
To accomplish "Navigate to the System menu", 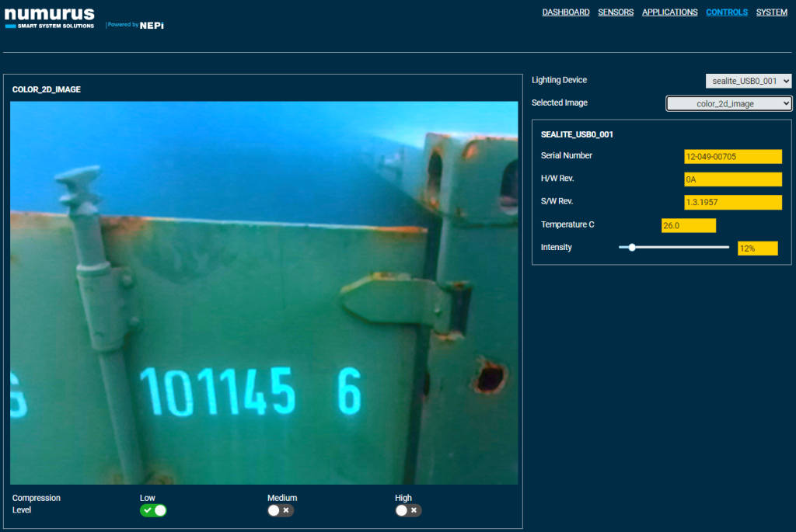I will coord(771,12).
